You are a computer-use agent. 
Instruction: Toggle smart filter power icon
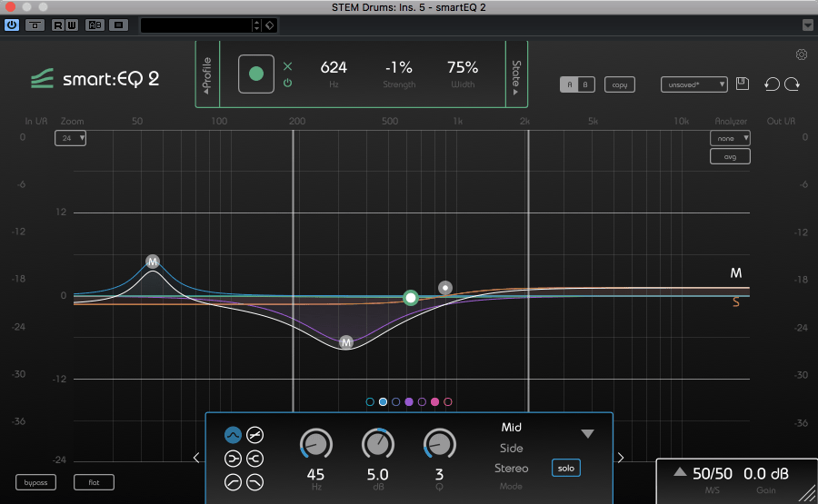click(287, 83)
